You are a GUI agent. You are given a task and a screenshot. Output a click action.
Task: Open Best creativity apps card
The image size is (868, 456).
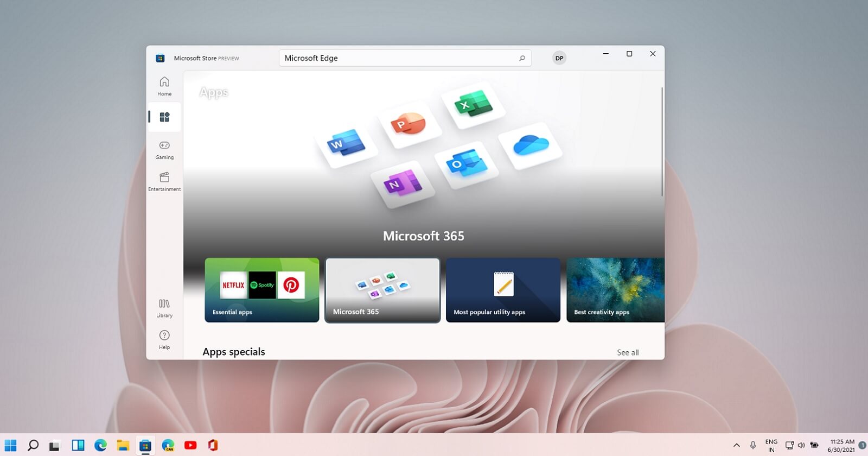point(615,290)
